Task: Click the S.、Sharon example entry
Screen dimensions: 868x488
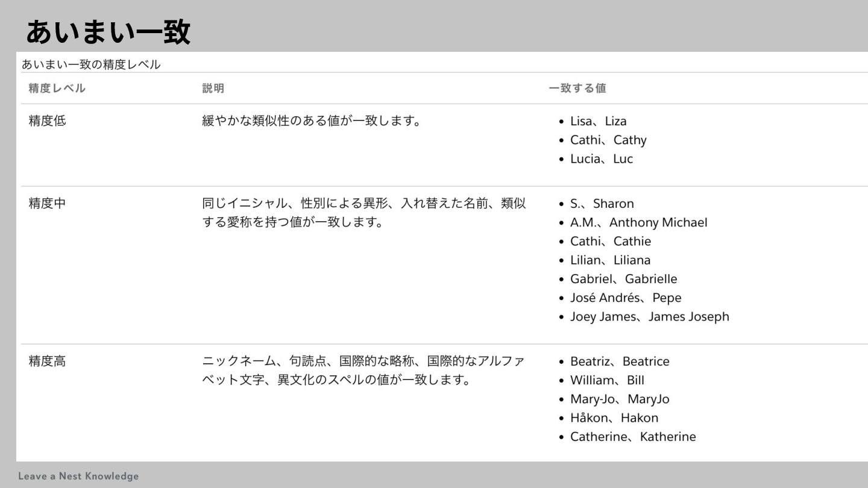Action: [602, 204]
